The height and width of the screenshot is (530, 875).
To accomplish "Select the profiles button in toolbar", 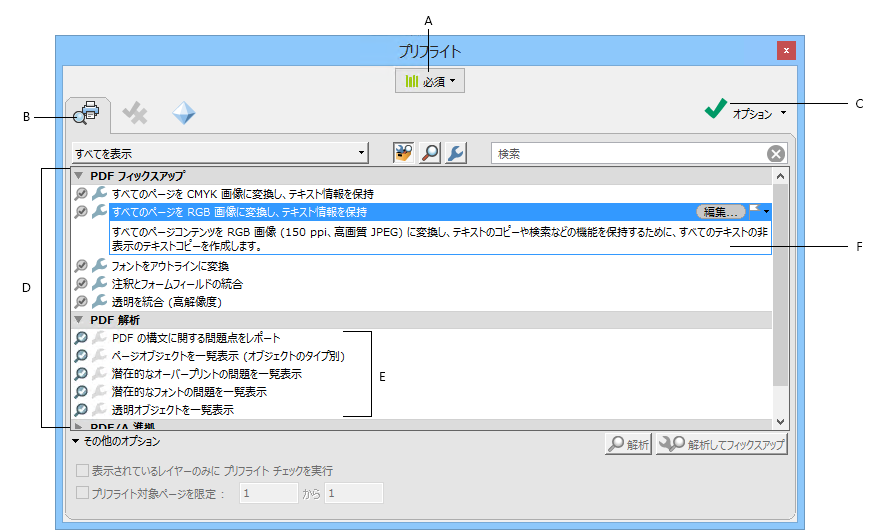I will point(403,153).
